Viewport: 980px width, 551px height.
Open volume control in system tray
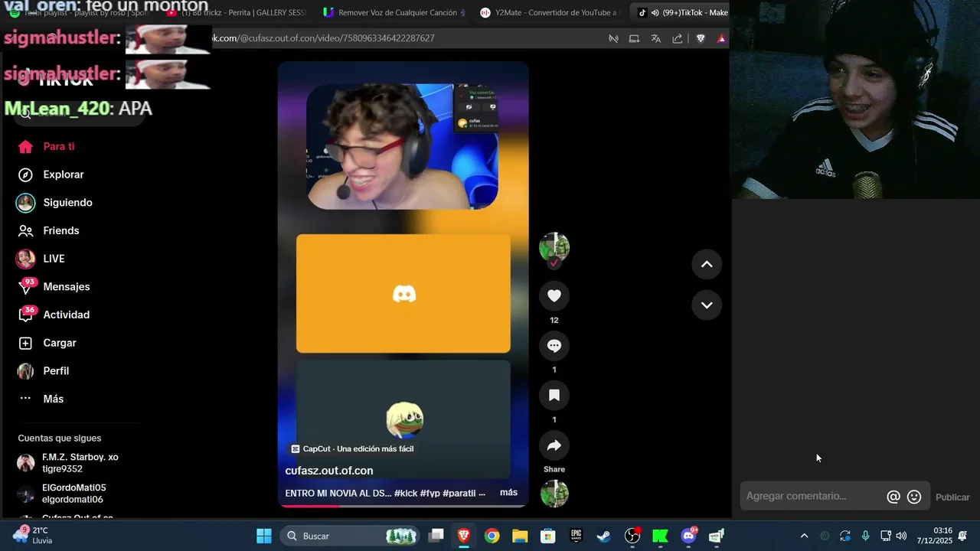pos(901,536)
